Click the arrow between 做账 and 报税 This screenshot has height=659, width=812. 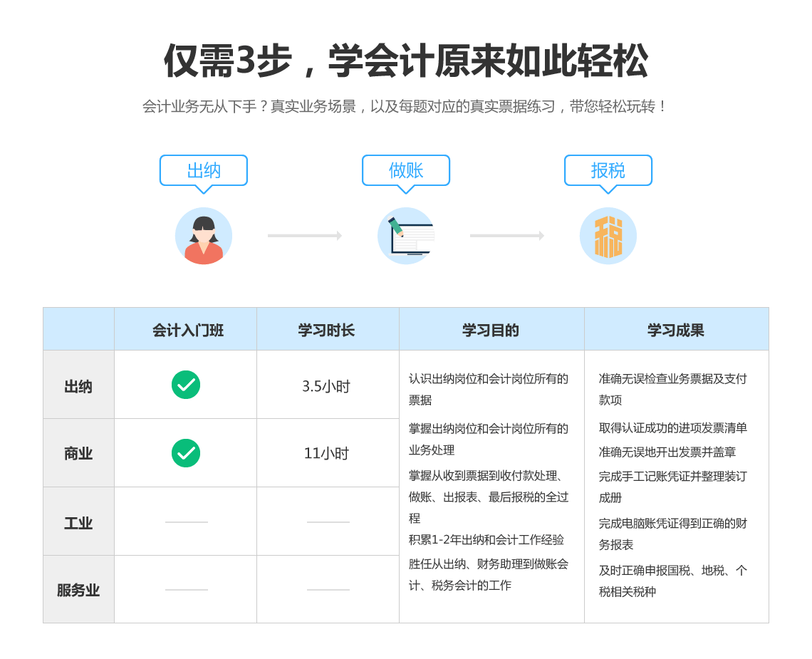507,236
